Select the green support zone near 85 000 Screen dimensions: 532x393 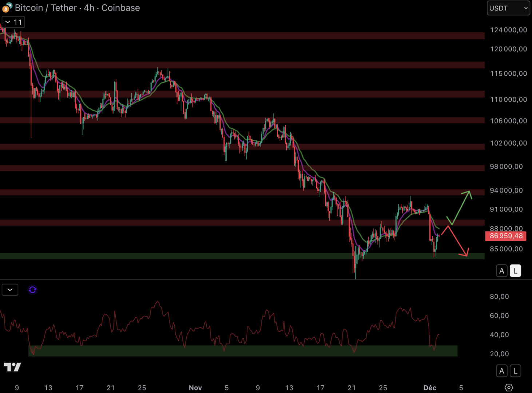(x=218, y=256)
